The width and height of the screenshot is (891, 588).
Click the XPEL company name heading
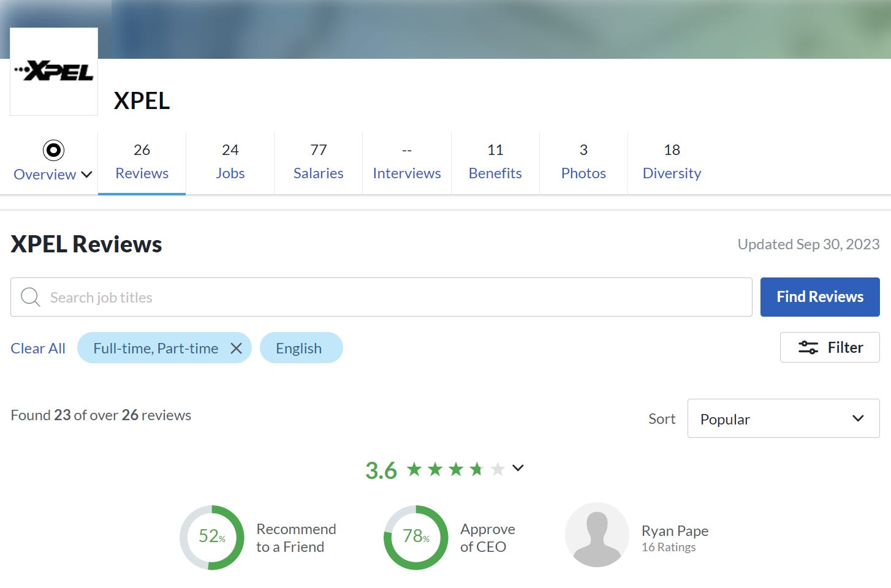tap(142, 100)
